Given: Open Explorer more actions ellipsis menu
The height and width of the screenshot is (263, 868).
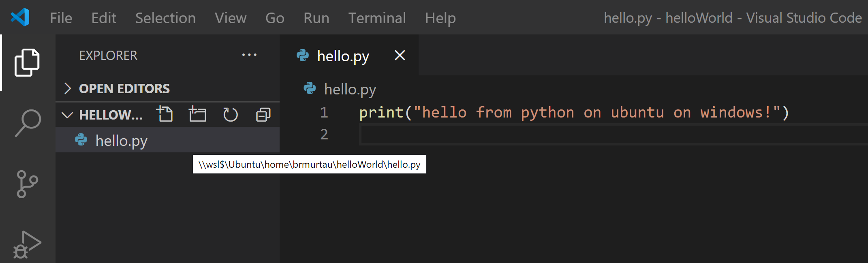Looking at the screenshot, I should pos(249,55).
